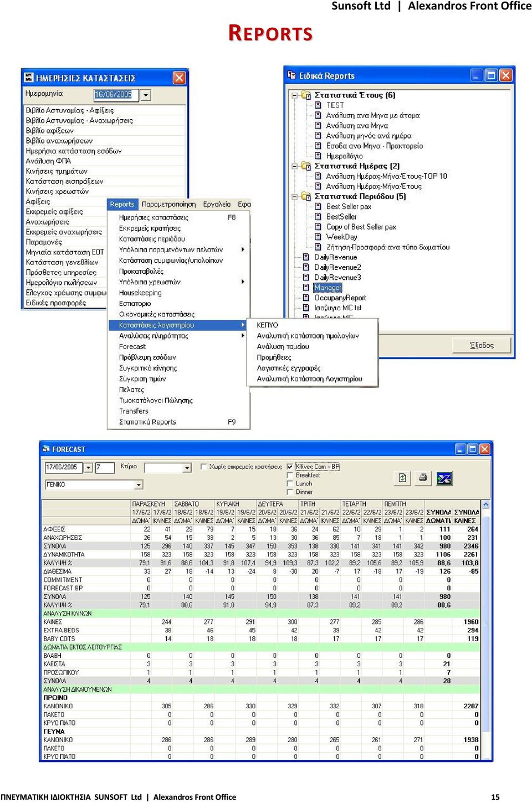Open the Κτίριο dropdown in Forecast
Image resolution: width=532 pixels, height=802 pixels.
click(x=187, y=468)
